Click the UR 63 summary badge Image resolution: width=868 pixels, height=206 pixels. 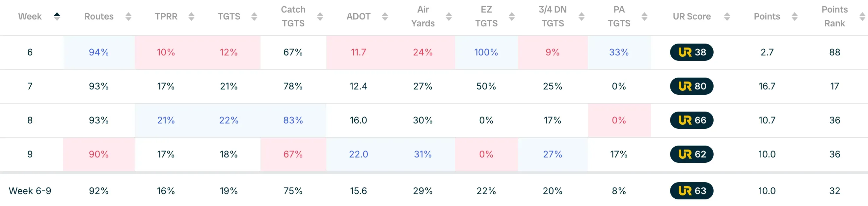[x=692, y=191]
